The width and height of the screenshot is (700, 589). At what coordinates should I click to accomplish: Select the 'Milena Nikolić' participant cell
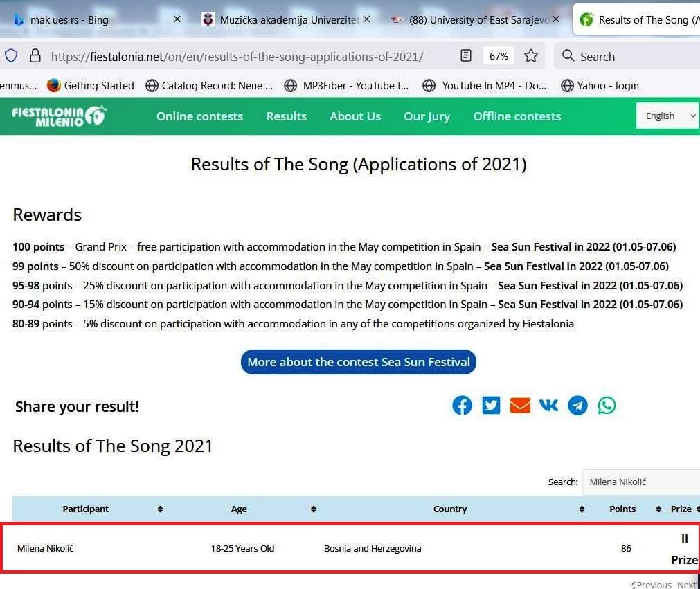(46, 548)
